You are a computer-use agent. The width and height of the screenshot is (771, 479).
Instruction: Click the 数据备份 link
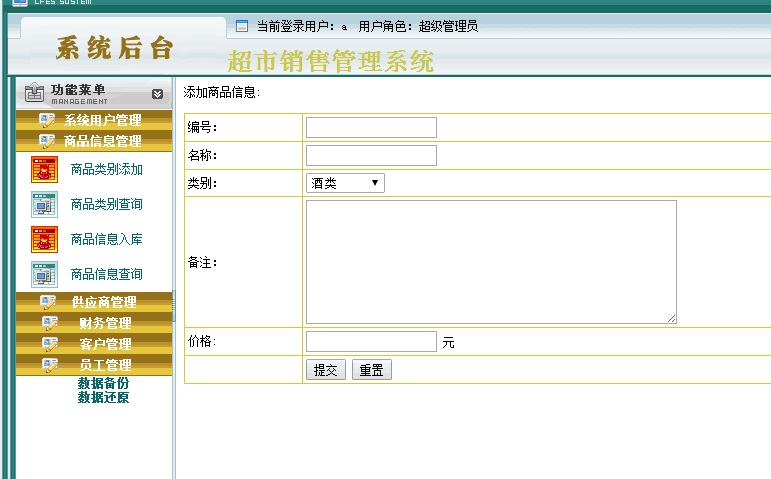[x=103, y=383]
